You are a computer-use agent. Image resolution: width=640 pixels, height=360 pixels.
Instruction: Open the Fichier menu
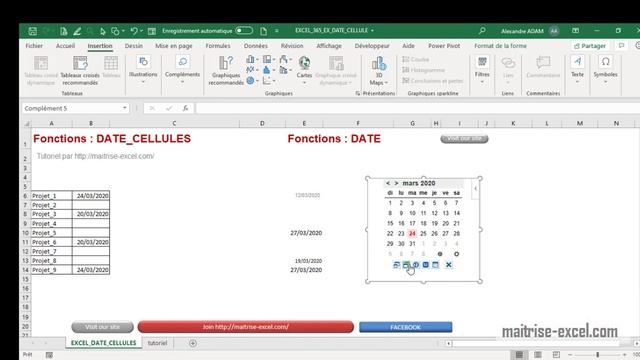pos(34,46)
